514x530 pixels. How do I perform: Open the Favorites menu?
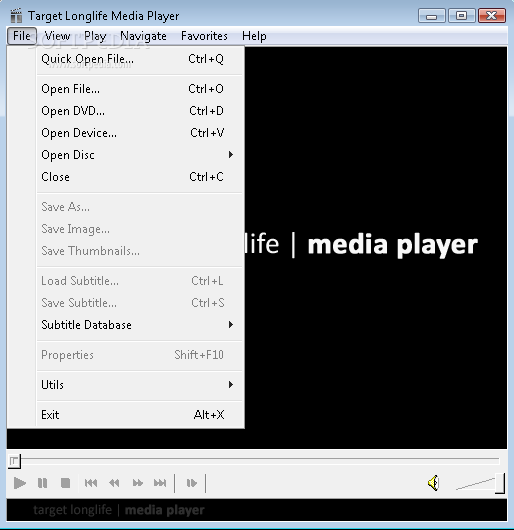(204, 36)
